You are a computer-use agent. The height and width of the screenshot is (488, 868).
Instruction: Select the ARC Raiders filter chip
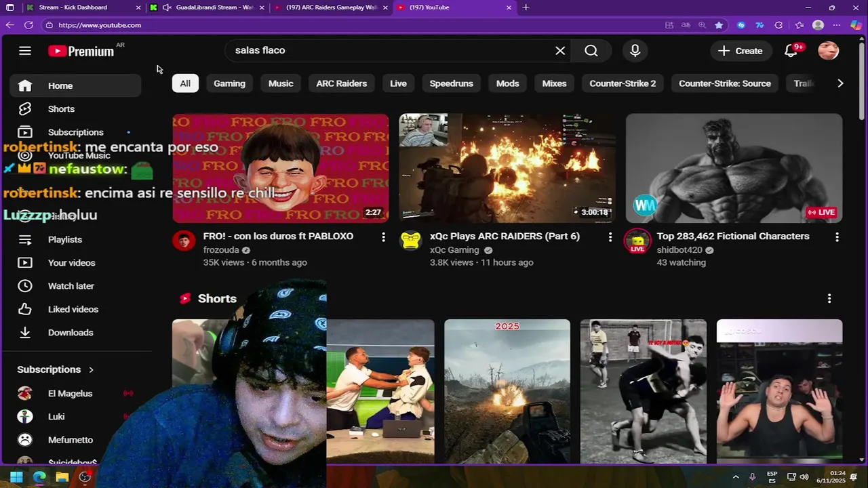click(341, 83)
